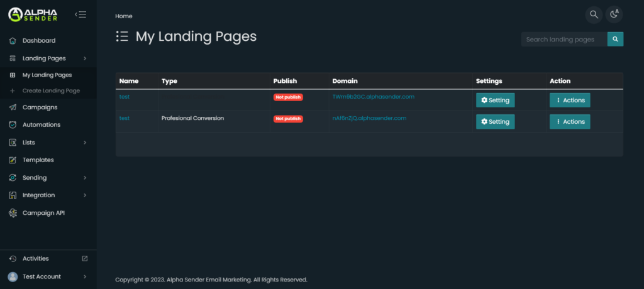Open Setting for the nAf6nZjQ domain row
This screenshot has width=644, height=289.
pyautogui.click(x=496, y=121)
